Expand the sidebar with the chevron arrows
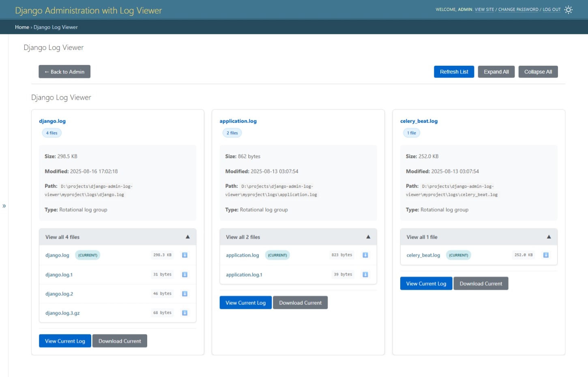 [4, 206]
